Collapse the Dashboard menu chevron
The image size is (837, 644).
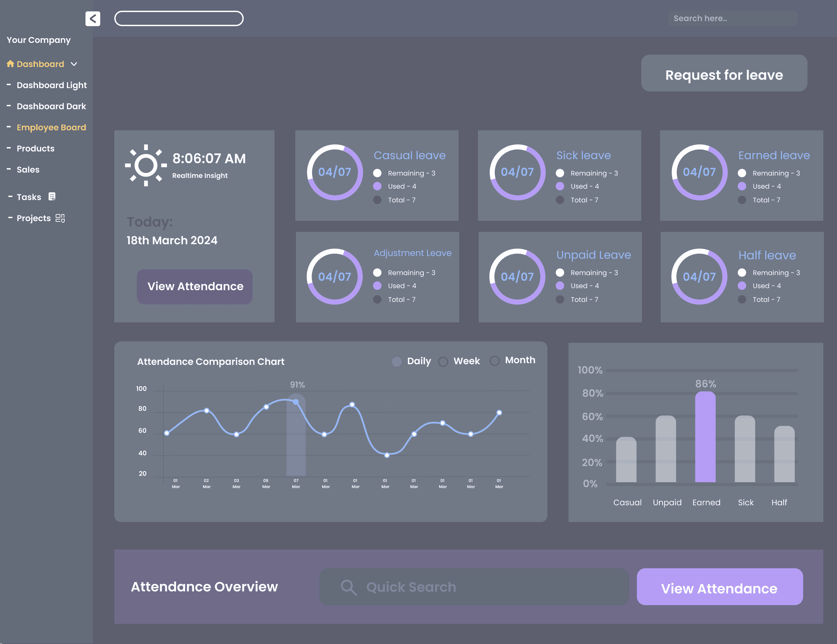(x=74, y=64)
